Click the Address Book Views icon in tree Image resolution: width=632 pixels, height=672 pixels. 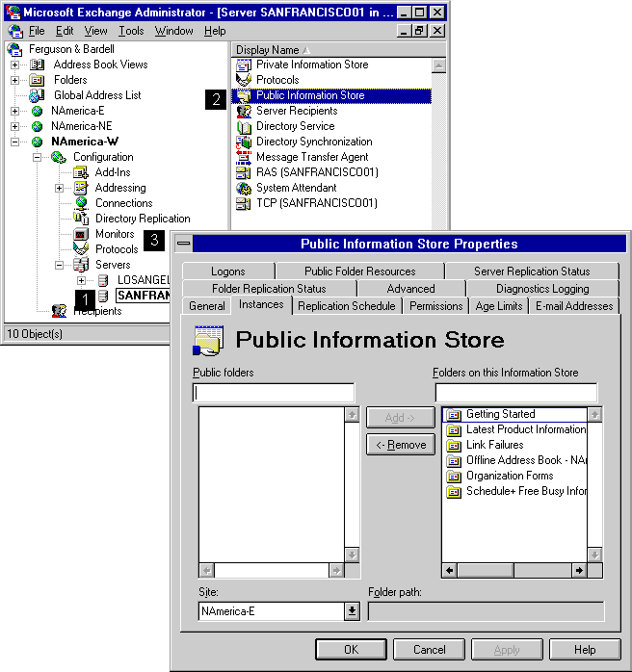point(37,65)
